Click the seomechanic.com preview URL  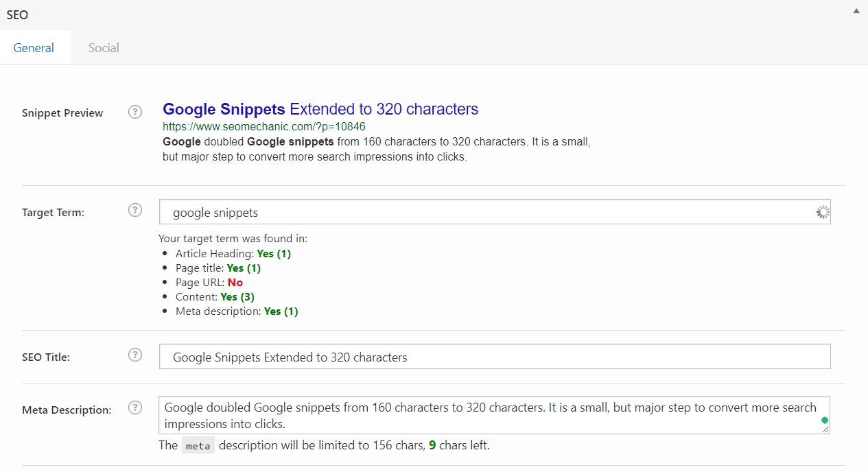click(x=264, y=127)
